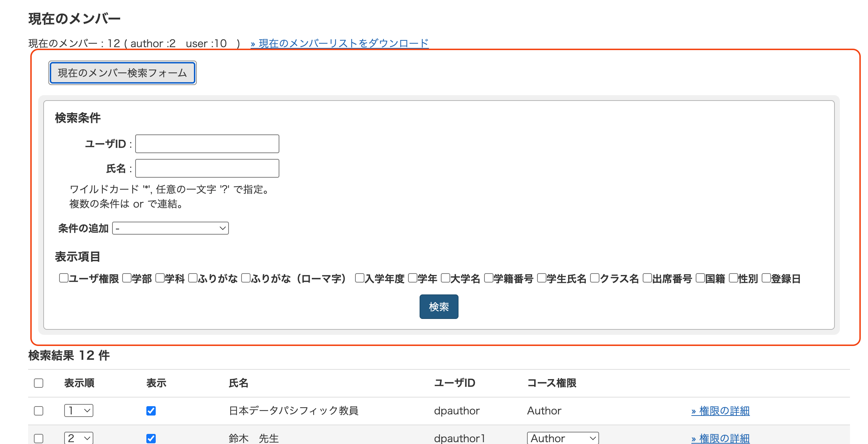The width and height of the screenshot is (868, 444).
Task: Check the 国籍 display option
Action: [700, 278]
